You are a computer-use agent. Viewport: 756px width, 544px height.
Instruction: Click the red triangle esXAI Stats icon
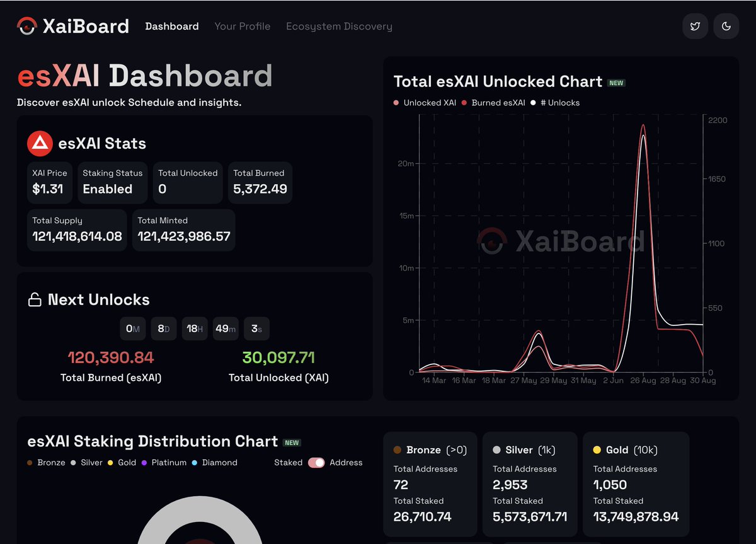(x=40, y=143)
